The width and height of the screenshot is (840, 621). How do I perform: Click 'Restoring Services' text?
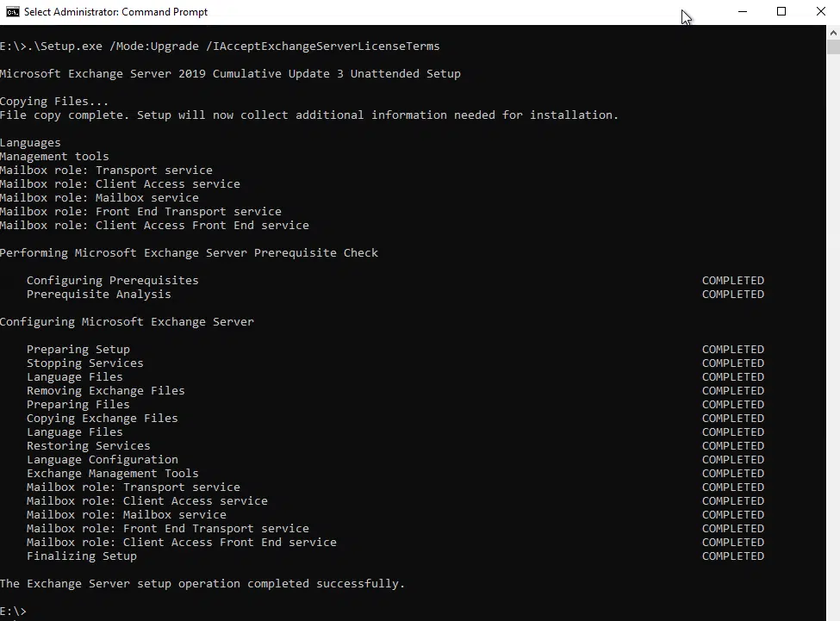(x=89, y=446)
